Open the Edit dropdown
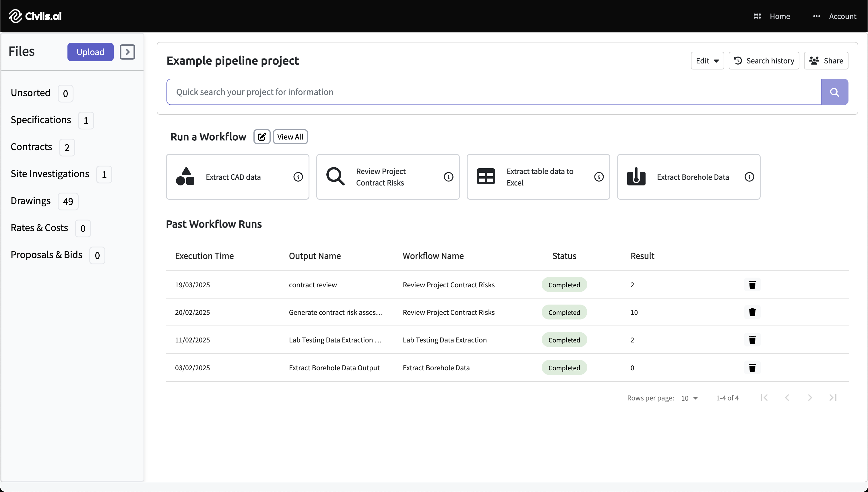The height and width of the screenshot is (492, 868). tap(707, 61)
